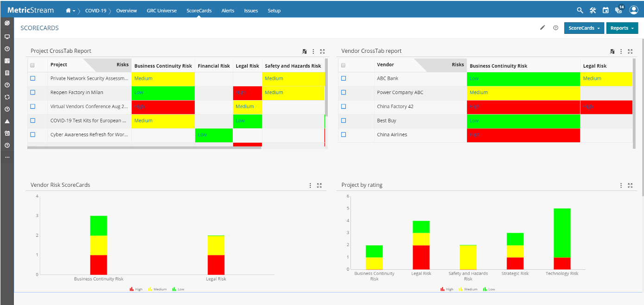
Task: Click red segment of Legal Risk bar in Project by rating
Action: point(421,257)
